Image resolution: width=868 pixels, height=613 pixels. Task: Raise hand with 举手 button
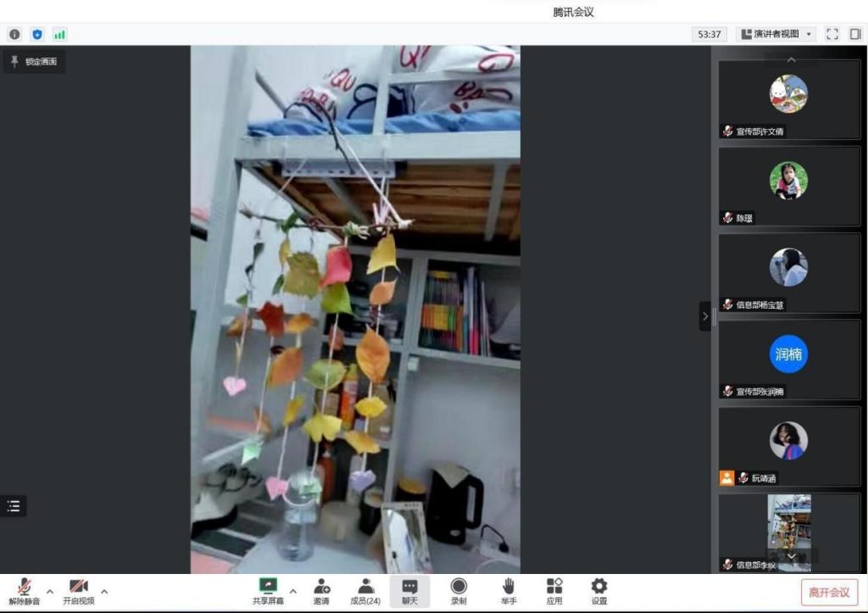(x=509, y=591)
